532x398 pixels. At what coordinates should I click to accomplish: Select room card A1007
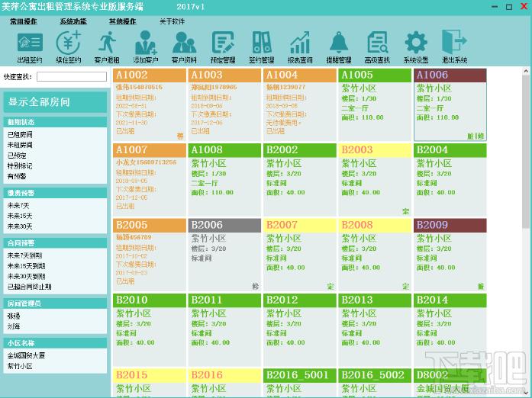point(150,180)
